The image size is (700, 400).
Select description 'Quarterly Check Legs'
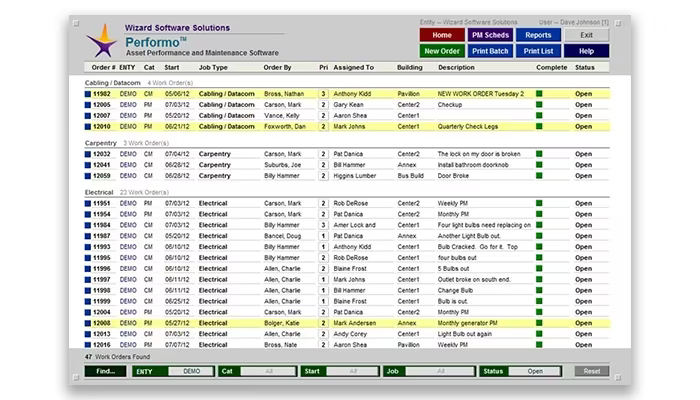click(x=467, y=127)
